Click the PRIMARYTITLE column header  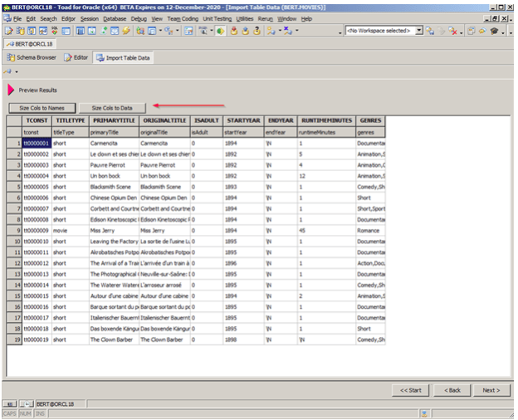(x=114, y=120)
